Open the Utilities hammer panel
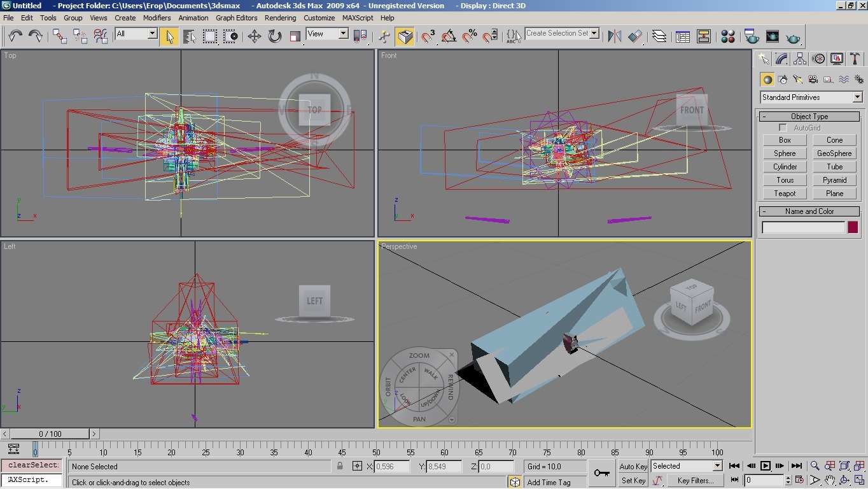Image resolution: width=868 pixels, height=489 pixels. pos(855,59)
